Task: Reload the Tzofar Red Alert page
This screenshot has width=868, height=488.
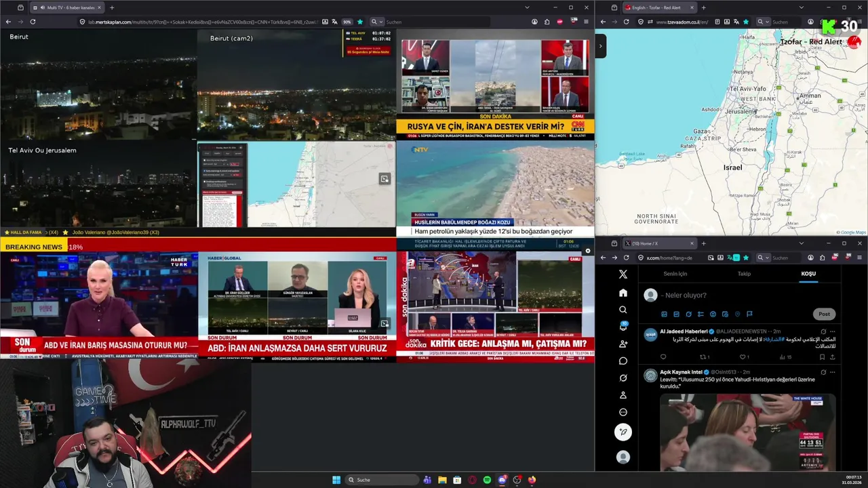Action: [x=626, y=22]
